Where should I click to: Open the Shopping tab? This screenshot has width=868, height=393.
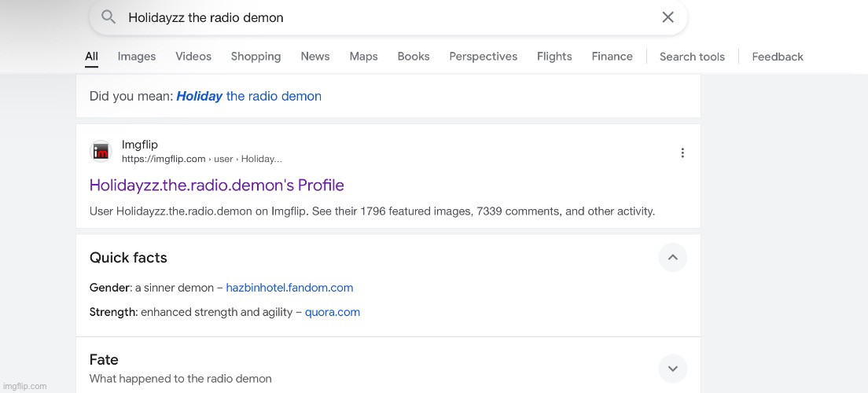(x=256, y=57)
